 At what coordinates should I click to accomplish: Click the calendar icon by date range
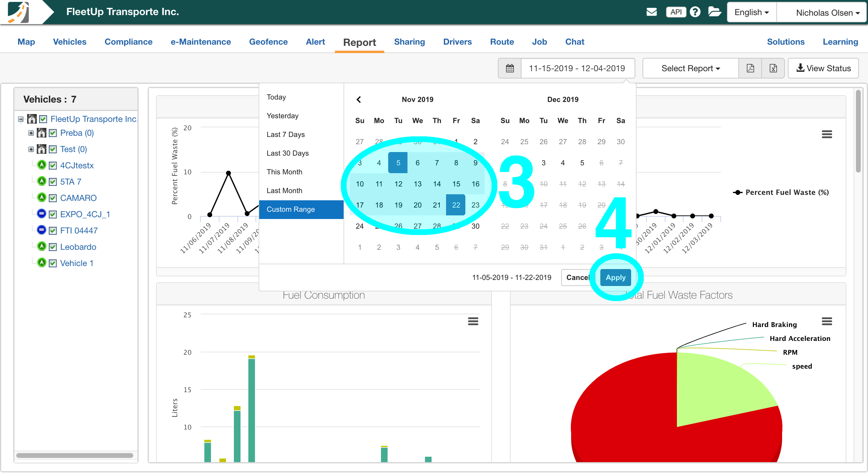pos(510,68)
